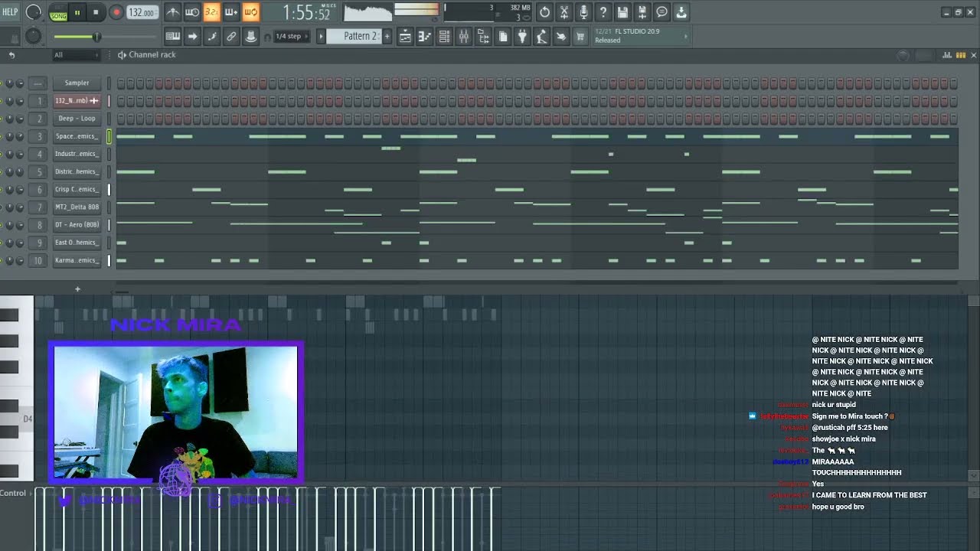This screenshot has height=551, width=980.
Task: Add channel with plus button
Action: click(77, 289)
